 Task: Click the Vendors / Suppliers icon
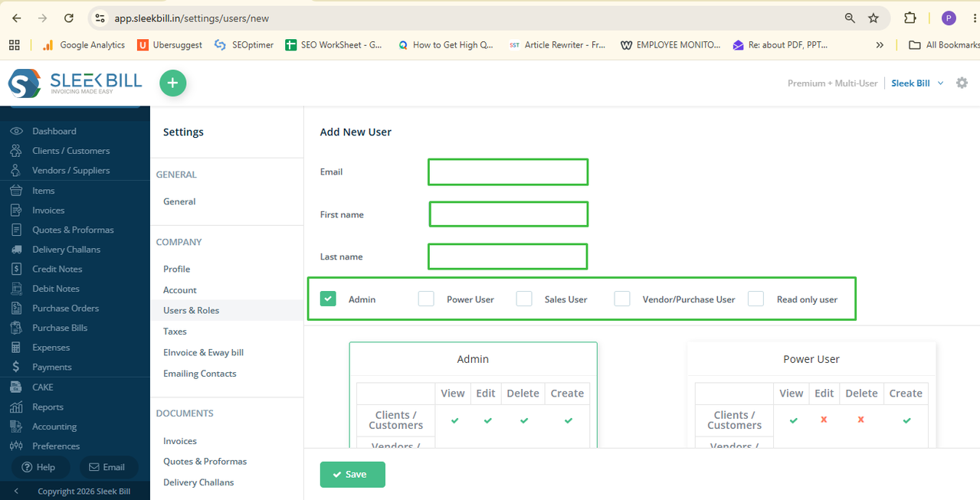(x=16, y=170)
